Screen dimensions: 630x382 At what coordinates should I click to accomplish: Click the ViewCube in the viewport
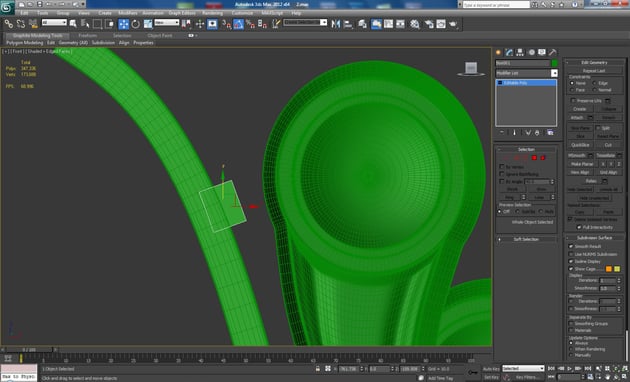[x=470, y=69]
